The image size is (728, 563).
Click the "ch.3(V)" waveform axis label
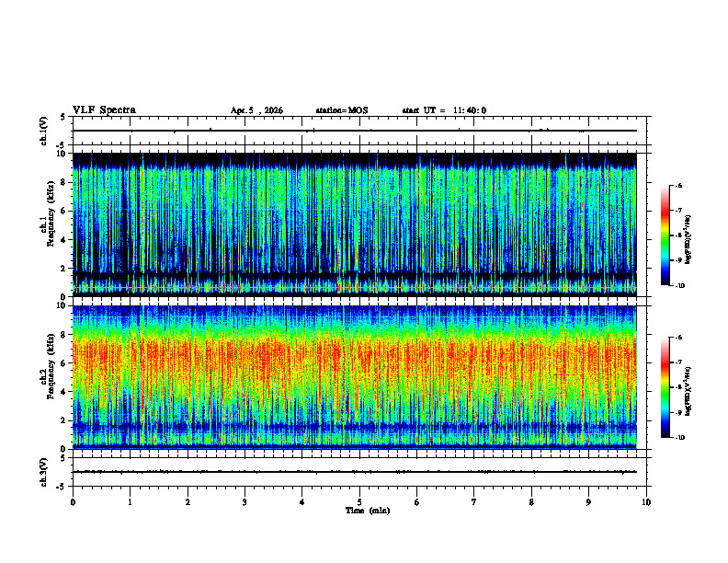tap(43, 472)
